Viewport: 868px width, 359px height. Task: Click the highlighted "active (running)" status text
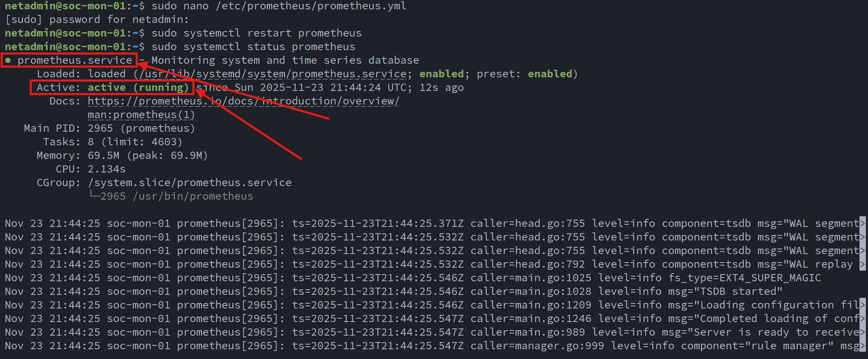point(138,88)
